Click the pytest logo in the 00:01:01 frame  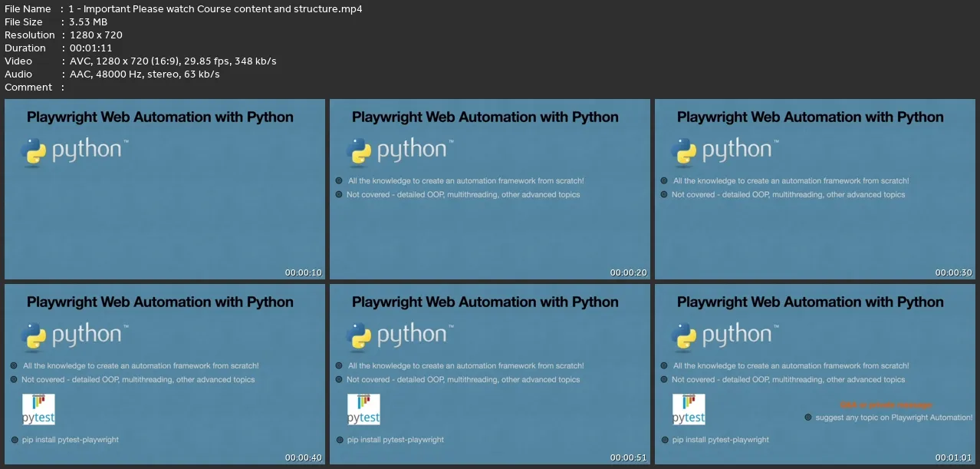tap(689, 409)
